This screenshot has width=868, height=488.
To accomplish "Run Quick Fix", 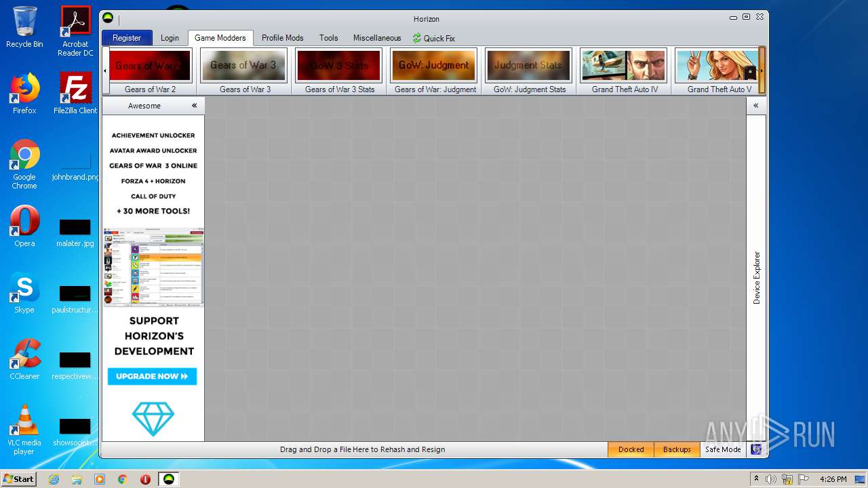I will coord(434,38).
